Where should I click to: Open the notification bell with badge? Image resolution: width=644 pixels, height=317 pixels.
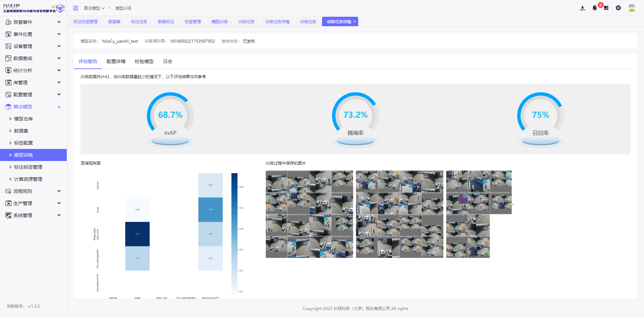595,8
